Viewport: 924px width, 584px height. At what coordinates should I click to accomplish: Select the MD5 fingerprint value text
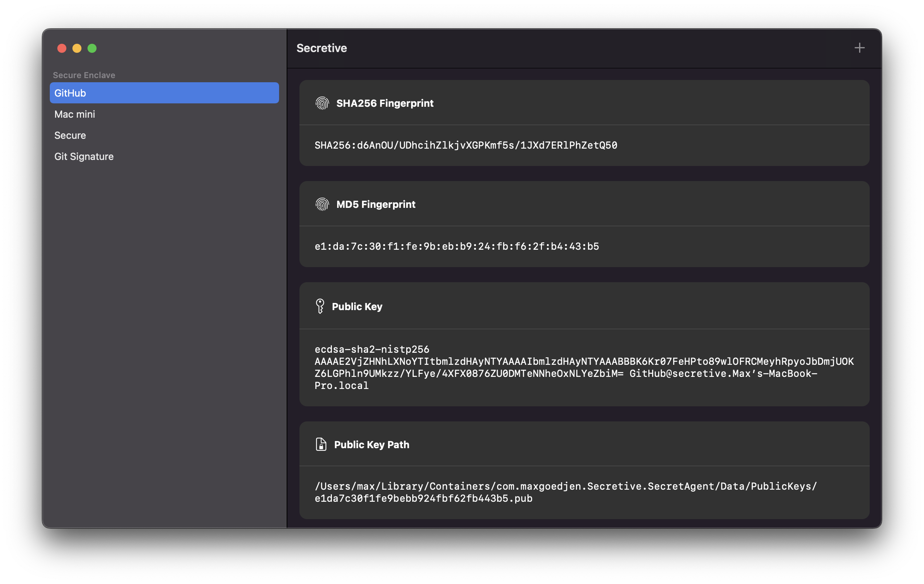pos(457,246)
